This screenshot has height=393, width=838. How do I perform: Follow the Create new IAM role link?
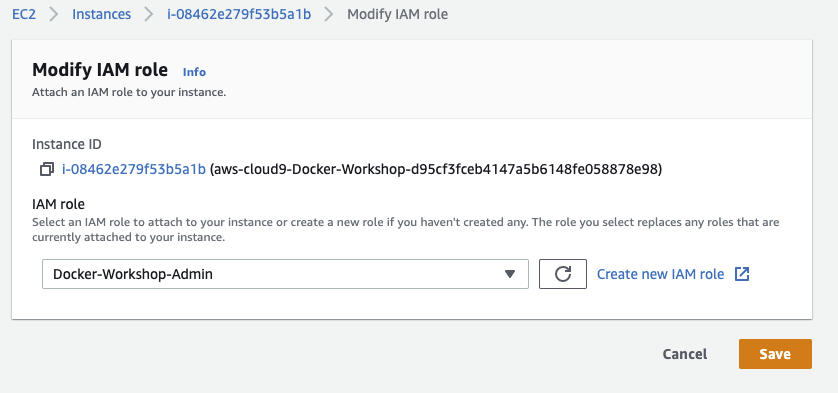point(661,274)
